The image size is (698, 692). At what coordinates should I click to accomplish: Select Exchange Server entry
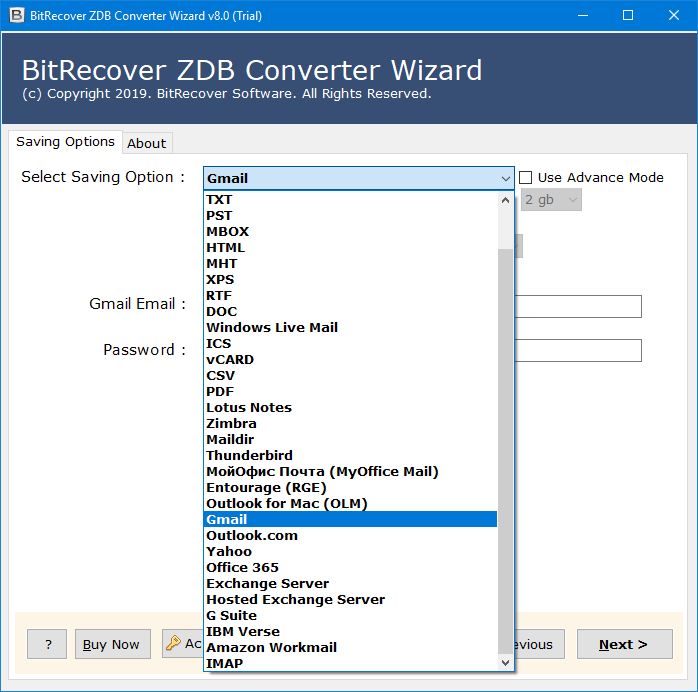coord(350,583)
